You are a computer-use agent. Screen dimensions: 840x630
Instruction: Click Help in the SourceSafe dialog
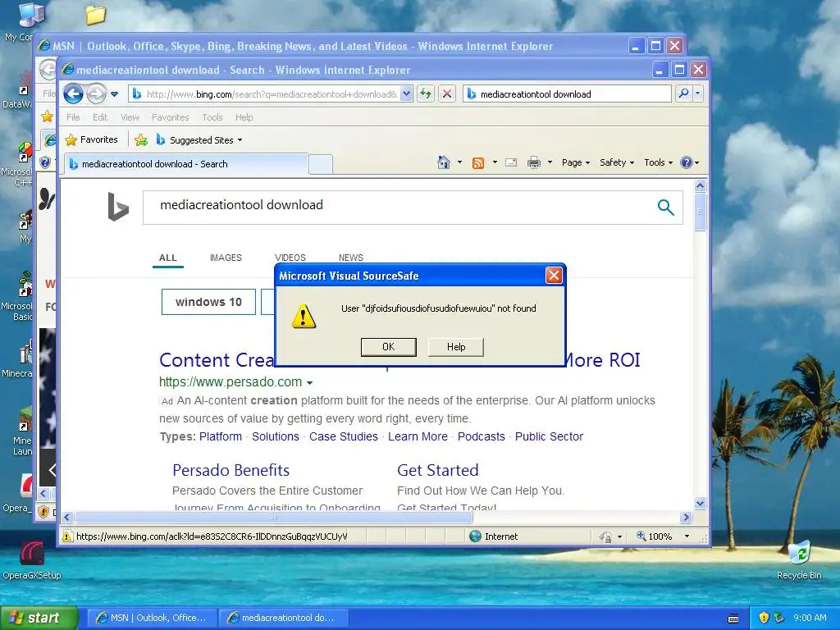point(456,347)
